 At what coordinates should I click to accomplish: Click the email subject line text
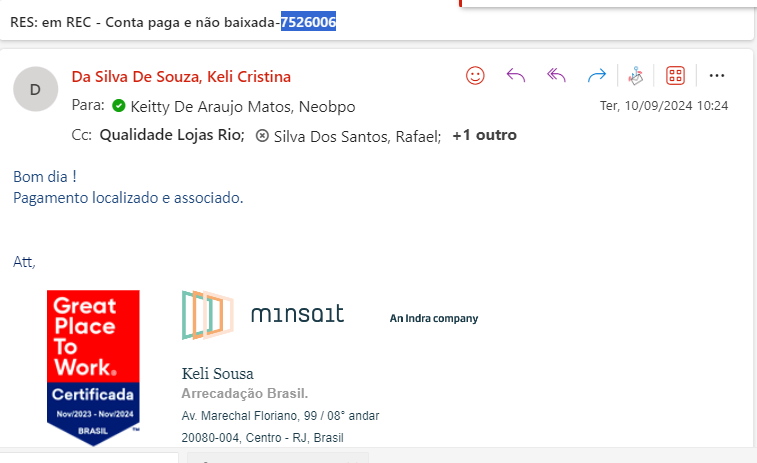pos(145,20)
